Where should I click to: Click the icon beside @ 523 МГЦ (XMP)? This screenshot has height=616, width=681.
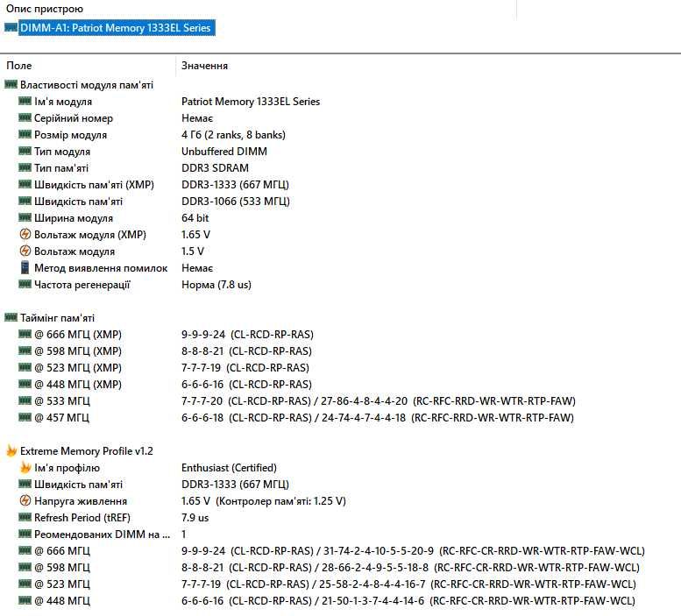click(25, 368)
